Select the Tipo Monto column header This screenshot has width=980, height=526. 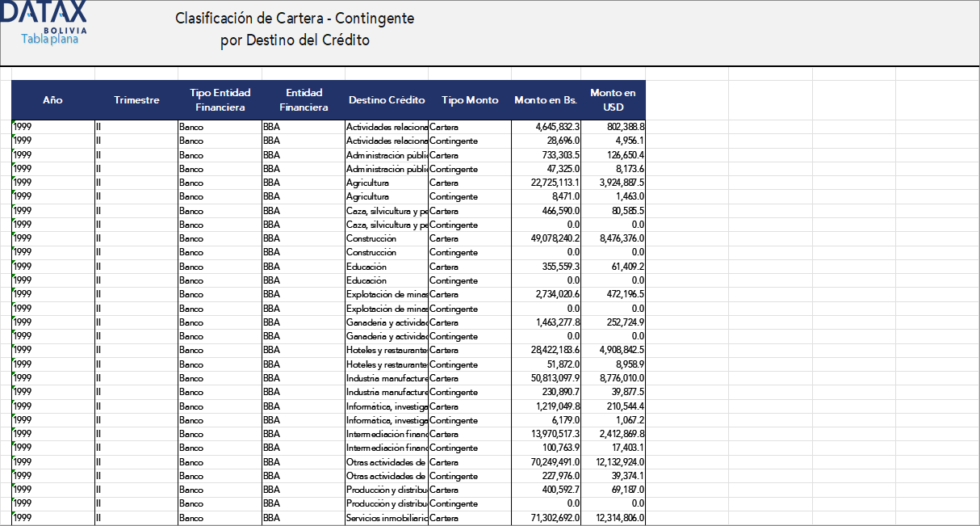(469, 100)
